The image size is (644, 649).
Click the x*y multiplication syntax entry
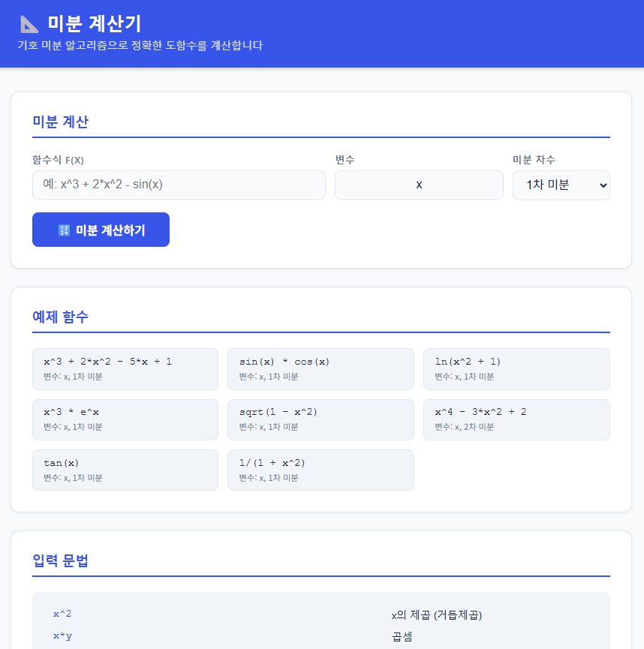click(62, 636)
